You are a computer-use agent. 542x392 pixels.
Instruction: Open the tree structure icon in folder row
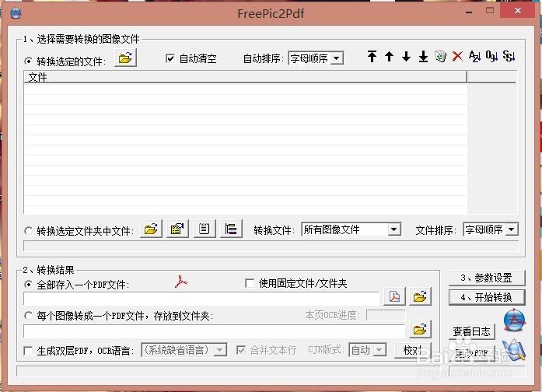click(231, 229)
